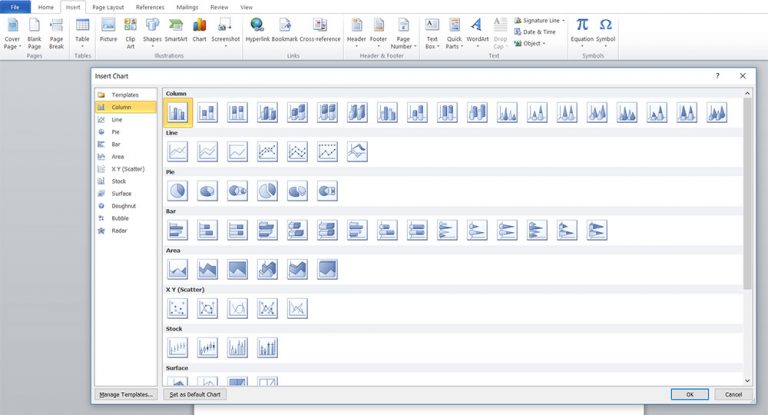Choose the first Line chart type
The height and width of the screenshot is (415, 768).
pos(178,151)
